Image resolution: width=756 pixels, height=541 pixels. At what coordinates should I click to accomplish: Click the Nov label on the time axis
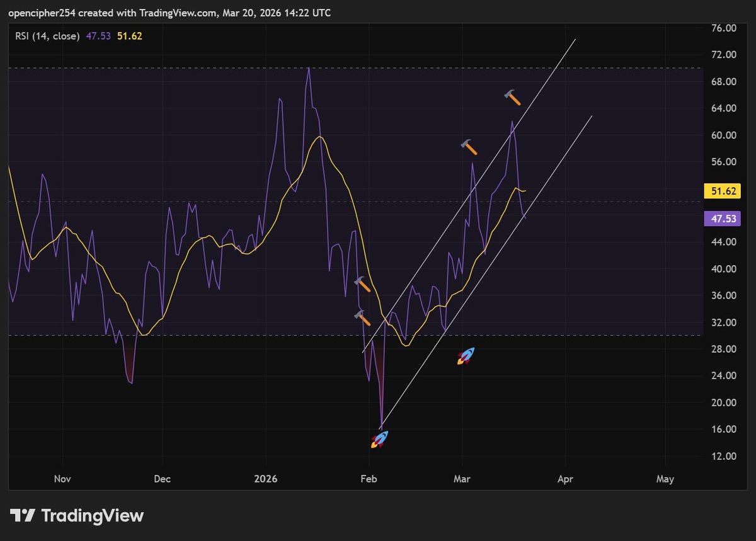coord(62,479)
